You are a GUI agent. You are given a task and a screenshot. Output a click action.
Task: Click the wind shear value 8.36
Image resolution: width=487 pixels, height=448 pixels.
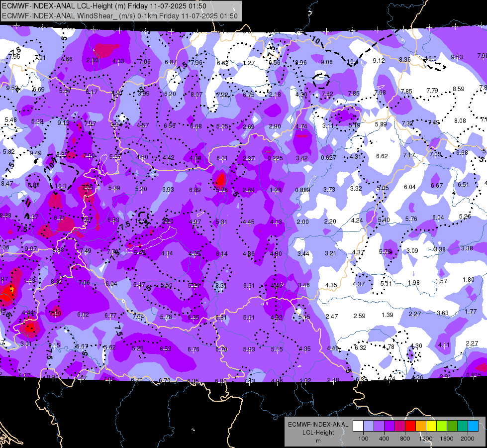[405, 59]
